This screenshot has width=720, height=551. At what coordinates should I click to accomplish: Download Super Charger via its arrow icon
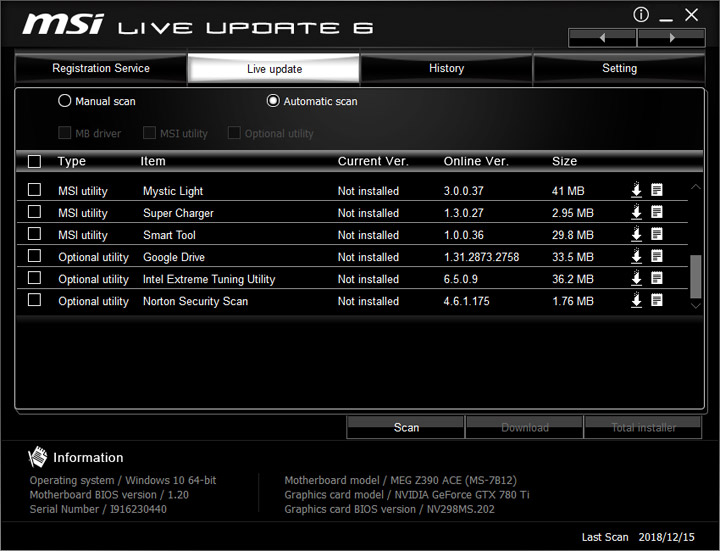(636, 212)
